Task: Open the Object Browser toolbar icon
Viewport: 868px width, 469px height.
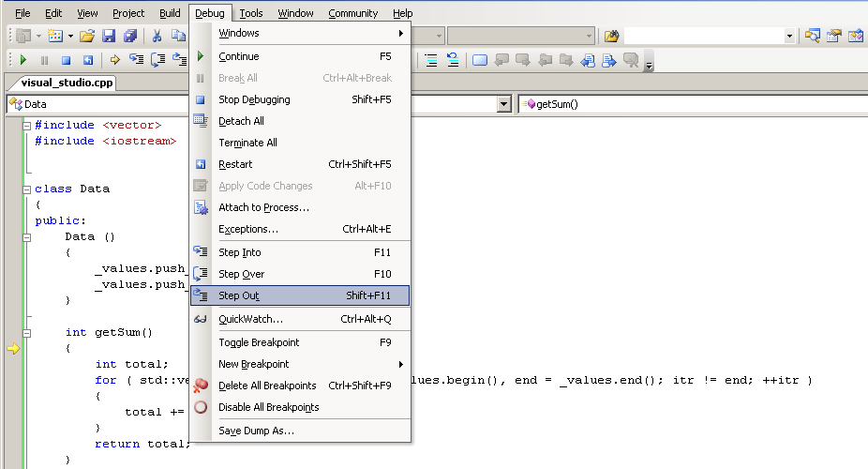Action: (856, 36)
